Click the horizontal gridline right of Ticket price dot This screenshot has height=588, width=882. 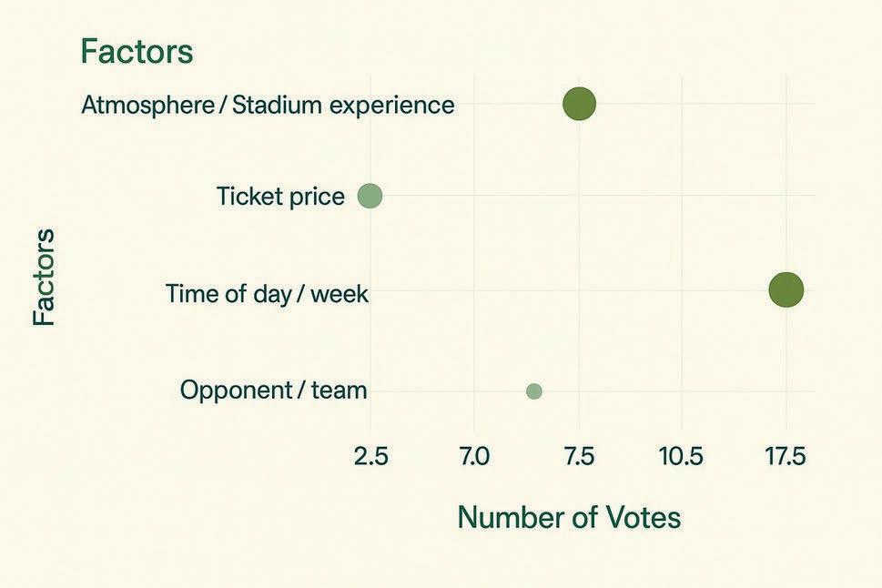tap(592, 196)
